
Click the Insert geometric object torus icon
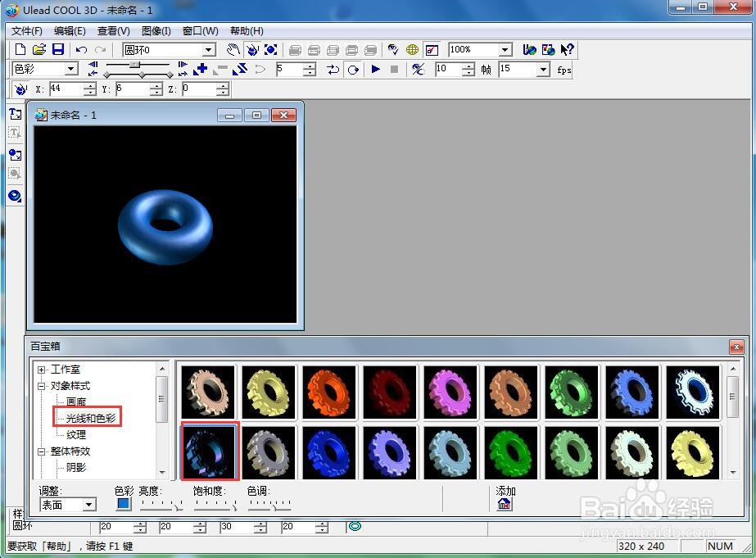[15, 196]
